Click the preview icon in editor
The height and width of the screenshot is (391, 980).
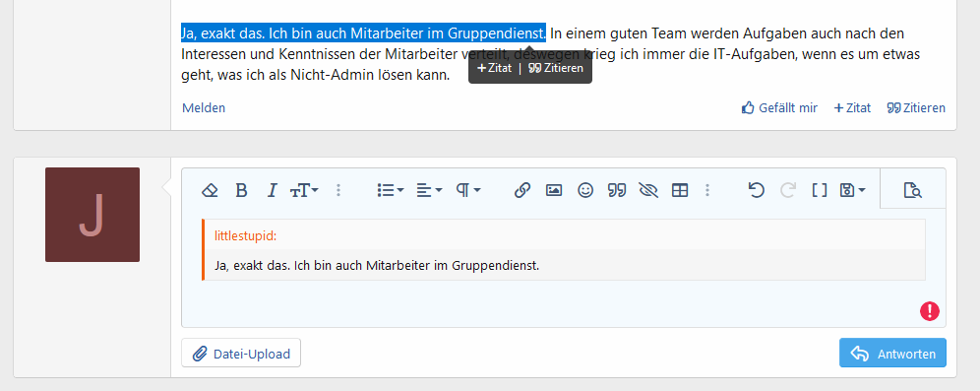point(912,190)
